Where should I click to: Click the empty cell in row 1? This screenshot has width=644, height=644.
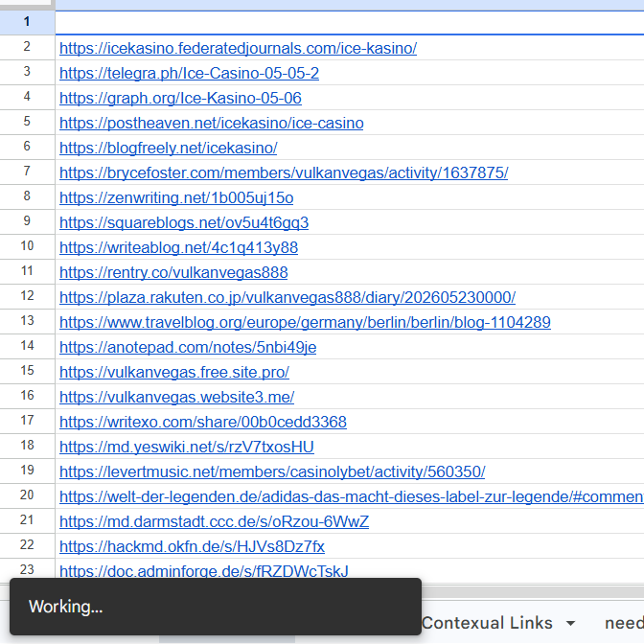350,23
